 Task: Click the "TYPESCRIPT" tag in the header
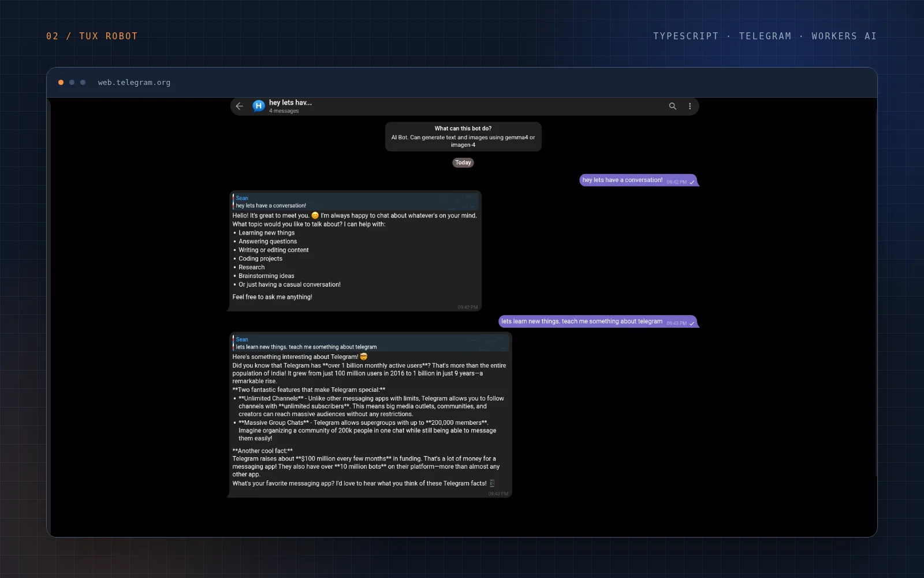pos(686,36)
